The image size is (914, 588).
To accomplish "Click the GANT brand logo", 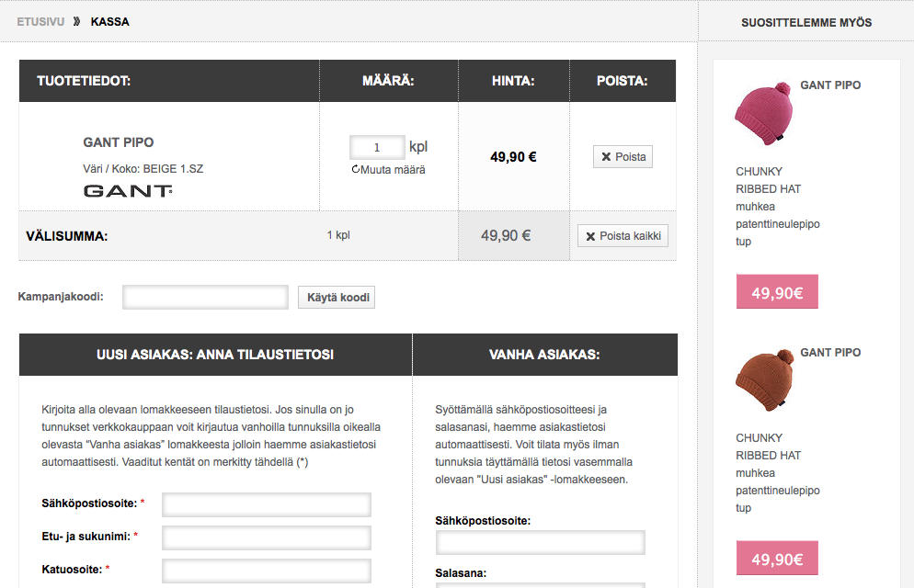I will pos(128,191).
